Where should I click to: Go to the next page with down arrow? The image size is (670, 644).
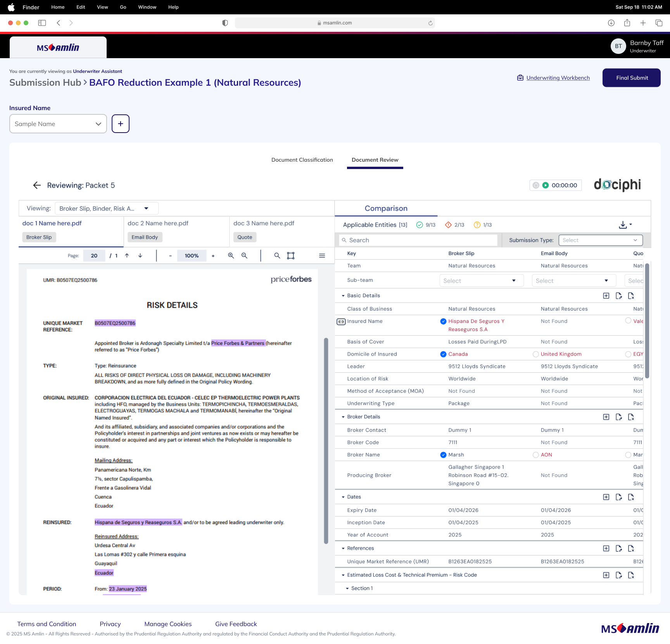click(140, 256)
